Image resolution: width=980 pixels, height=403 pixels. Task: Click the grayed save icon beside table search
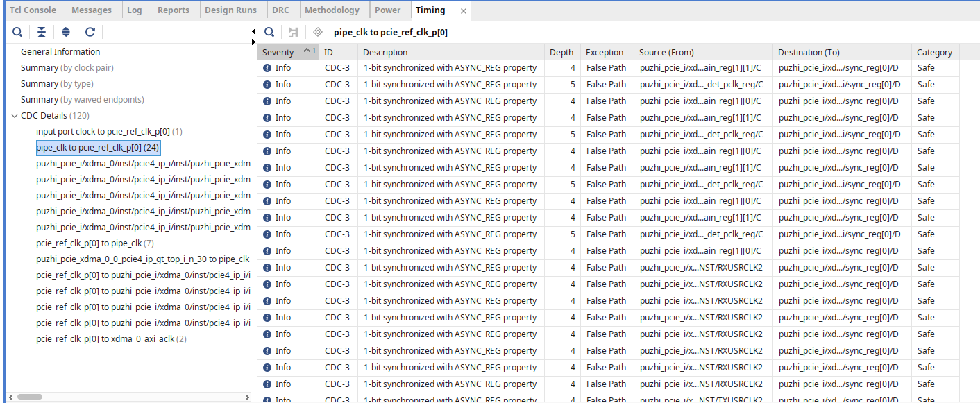[294, 32]
